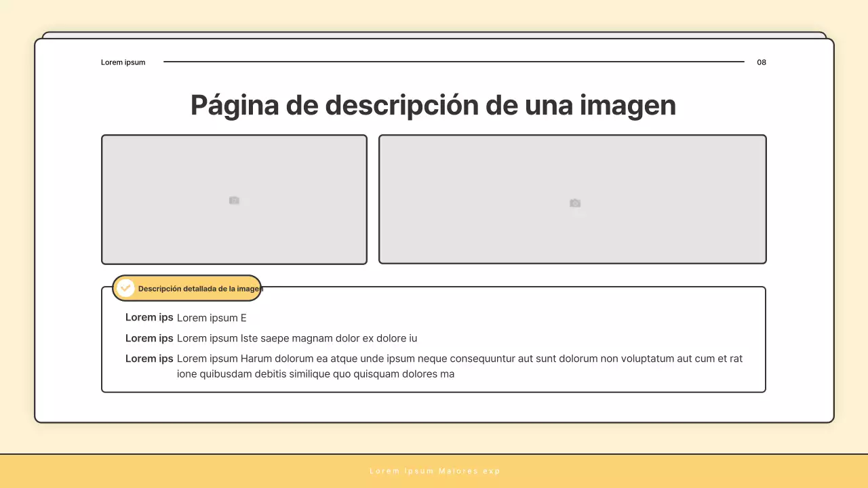Click the footer text 'Lorem Ipsum Maiores exp'
Image resolution: width=868 pixels, height=488 pixels.
[x=434, y=470]
